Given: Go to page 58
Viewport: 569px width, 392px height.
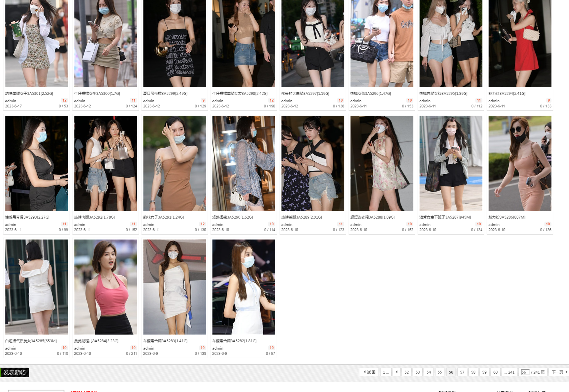Looking at the screenshot, I should 473,372.
